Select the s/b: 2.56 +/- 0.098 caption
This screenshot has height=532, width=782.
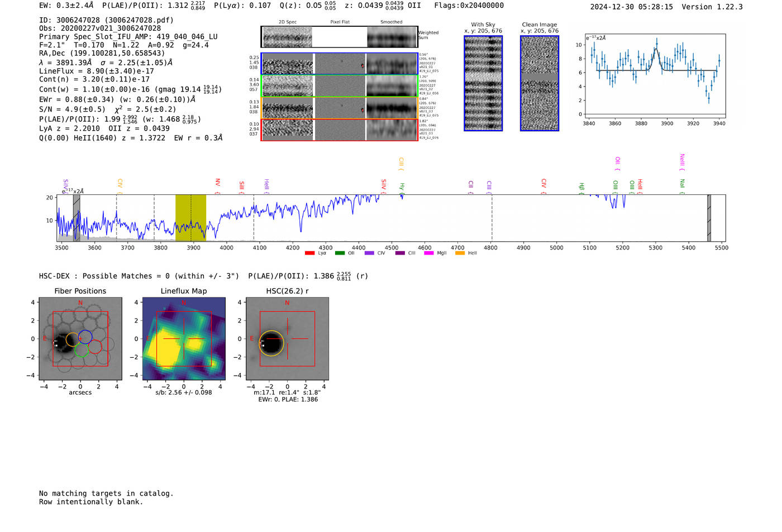click(x=184, y=392)
